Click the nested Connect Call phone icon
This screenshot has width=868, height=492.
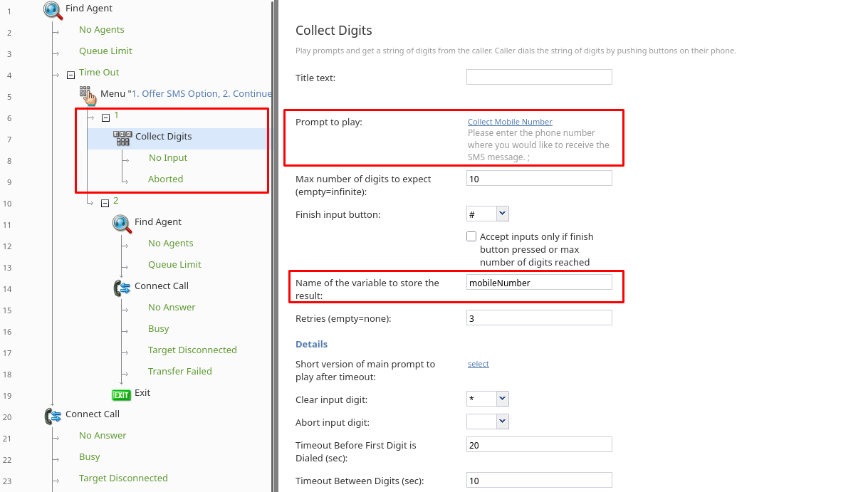coord(122,287)
